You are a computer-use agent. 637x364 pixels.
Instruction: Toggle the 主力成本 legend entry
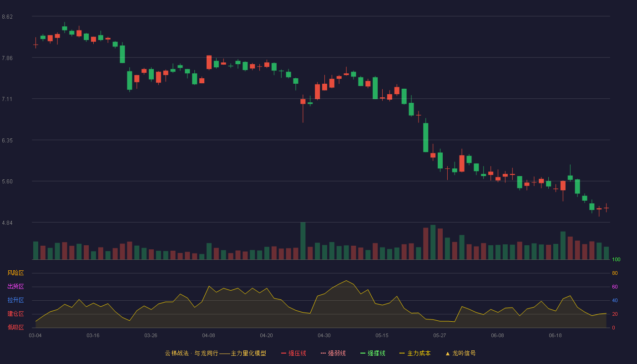tap(415, 353)
